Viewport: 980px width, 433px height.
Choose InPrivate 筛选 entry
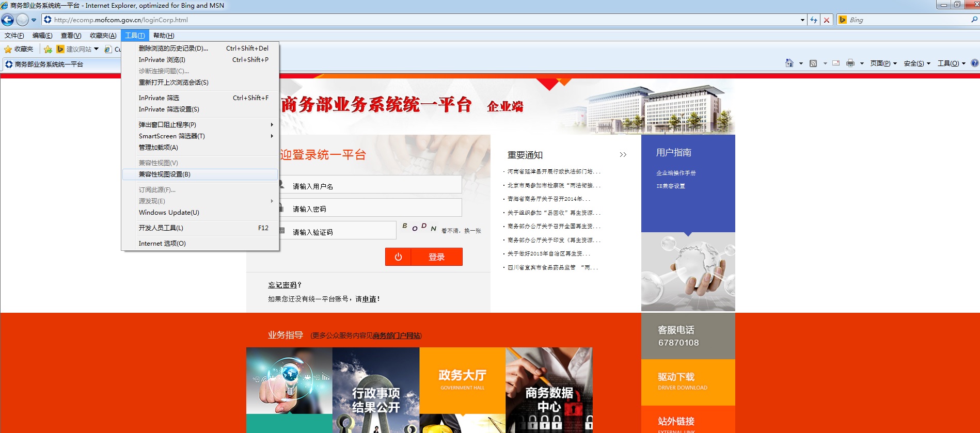click(200, 98)
